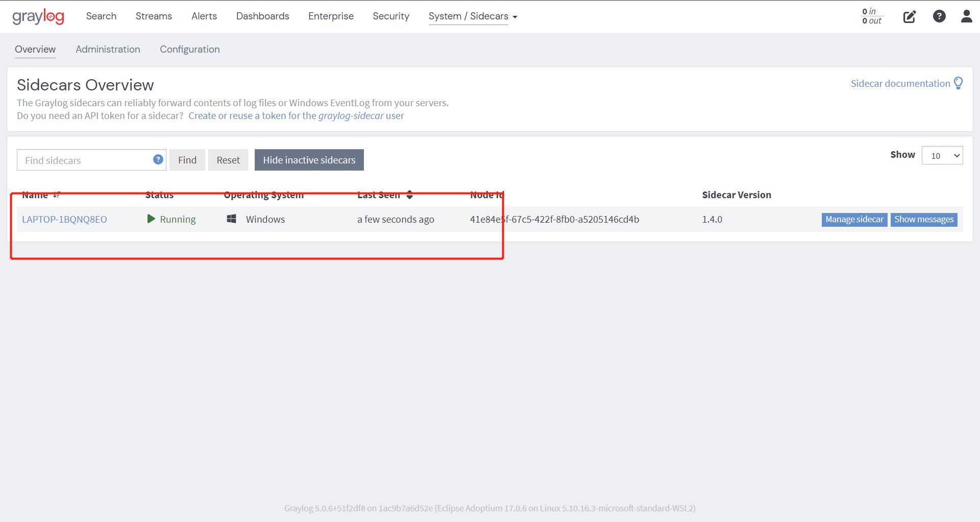Click the Manage sidecar button
Viewport: 980px width, 522px height.
point(854,219)
